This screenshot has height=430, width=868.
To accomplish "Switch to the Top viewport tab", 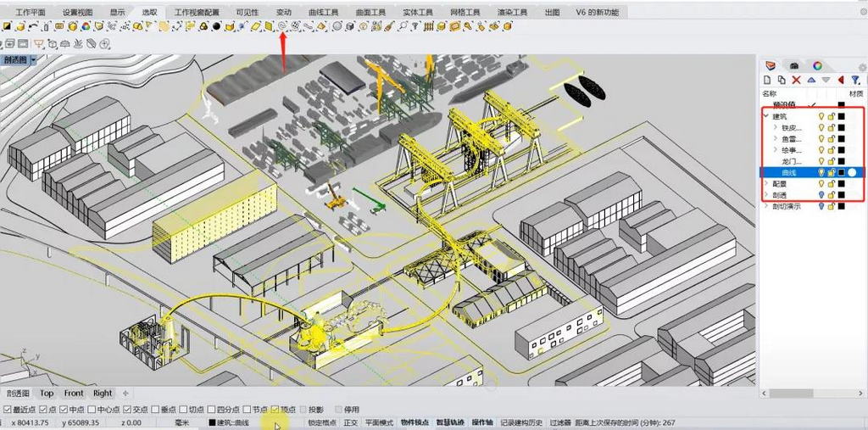I will [x=47, y=393].
